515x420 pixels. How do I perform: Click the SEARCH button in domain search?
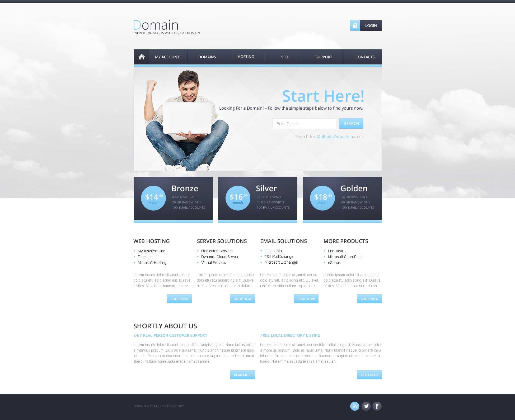point(351,124)
